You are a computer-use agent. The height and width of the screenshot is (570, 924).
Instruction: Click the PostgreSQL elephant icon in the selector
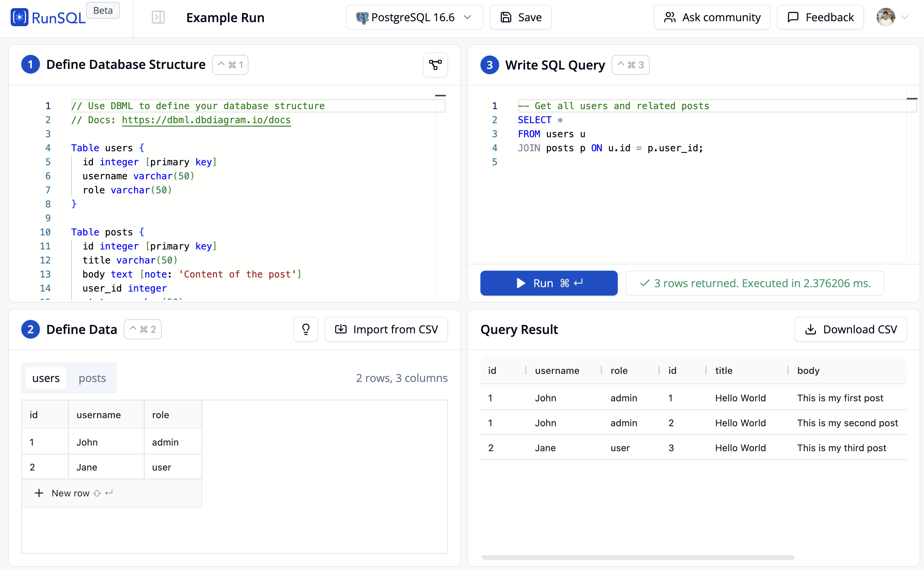tap(362, 17)
